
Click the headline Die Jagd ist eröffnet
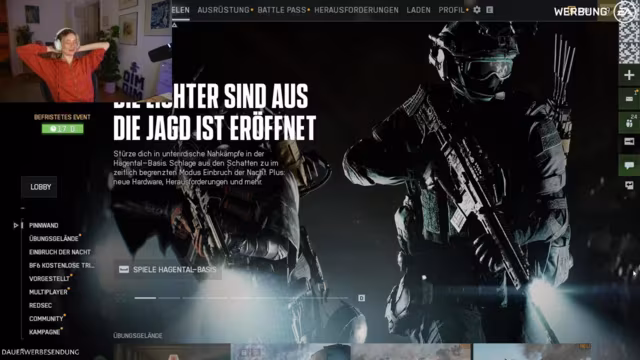(214, 127)
